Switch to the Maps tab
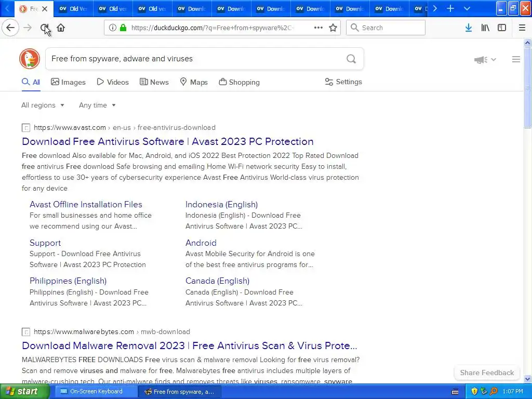Screen dimensions: 532x399 (x=194, y=82)
